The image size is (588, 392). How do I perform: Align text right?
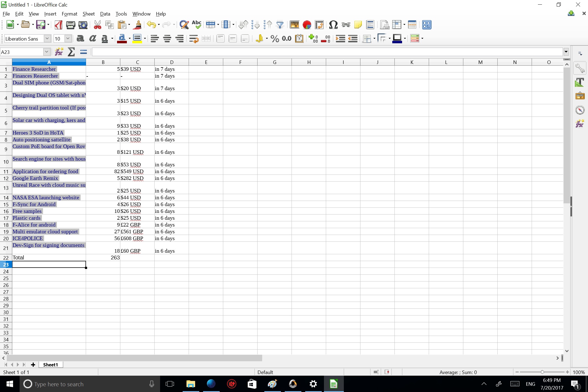click(x=180, y=39)
